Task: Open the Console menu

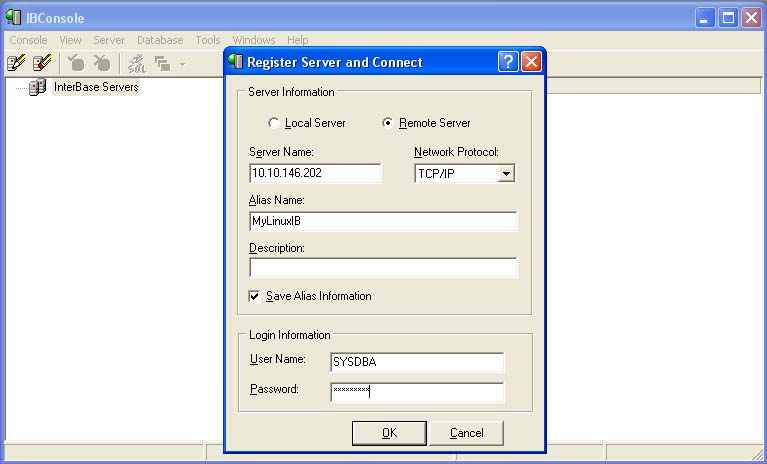Action: (x=28, y=40)
